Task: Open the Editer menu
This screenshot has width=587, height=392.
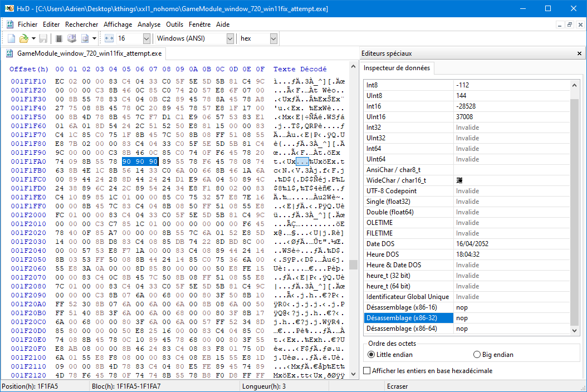Action: pyautogui.click(x=51, y=24)
